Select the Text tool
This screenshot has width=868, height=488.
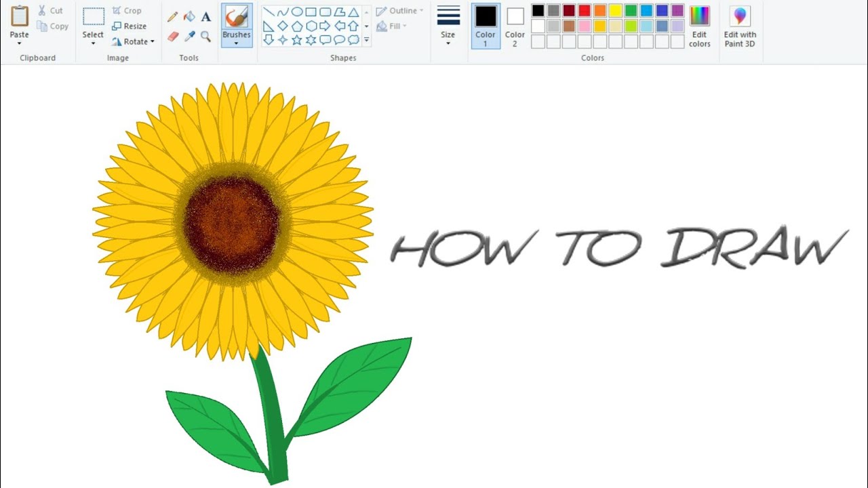[x=206, y=16]
